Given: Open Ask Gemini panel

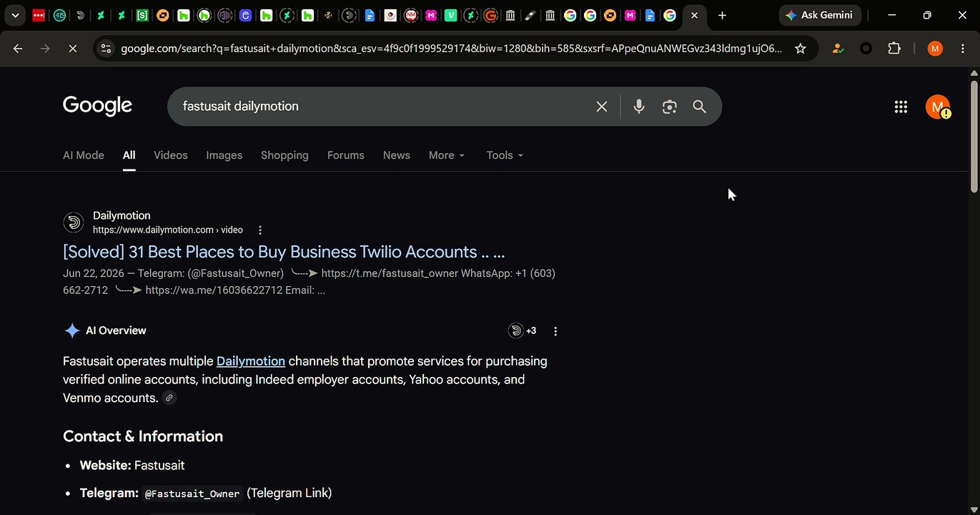Looking at the screenshot, I should 820,15.
